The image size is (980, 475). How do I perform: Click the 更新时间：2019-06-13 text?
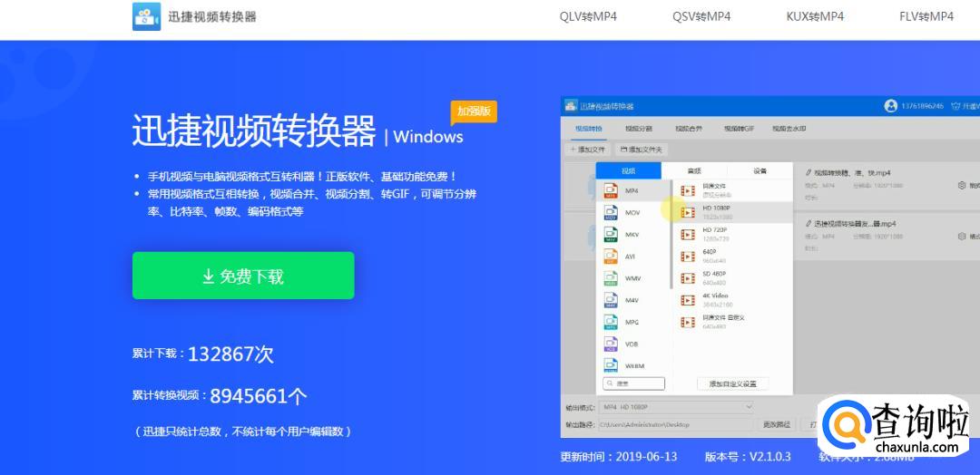[619, 457]
